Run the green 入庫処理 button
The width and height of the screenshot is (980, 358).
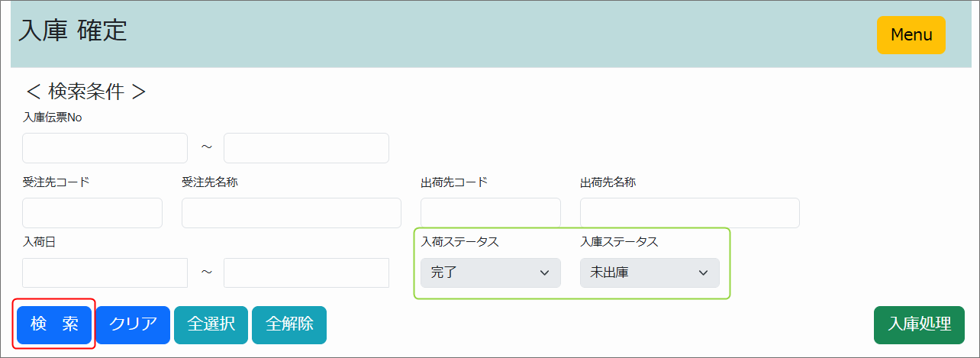click(x=919, y=324)
